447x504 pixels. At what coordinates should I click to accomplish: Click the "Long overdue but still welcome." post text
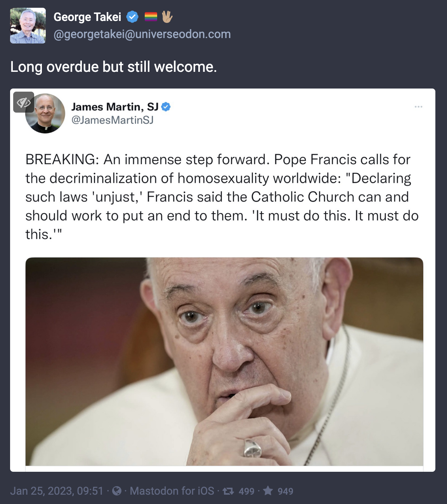click(x=113, y=67)
